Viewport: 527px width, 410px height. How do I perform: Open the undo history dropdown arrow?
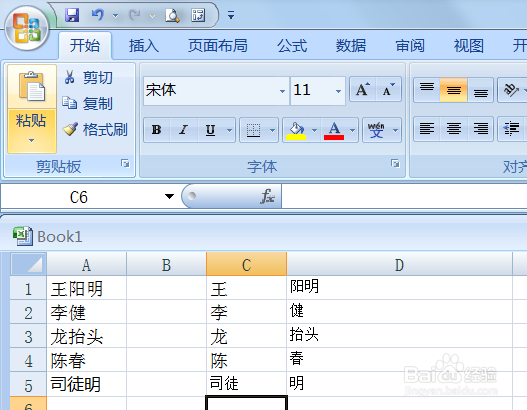click(115, 15)
